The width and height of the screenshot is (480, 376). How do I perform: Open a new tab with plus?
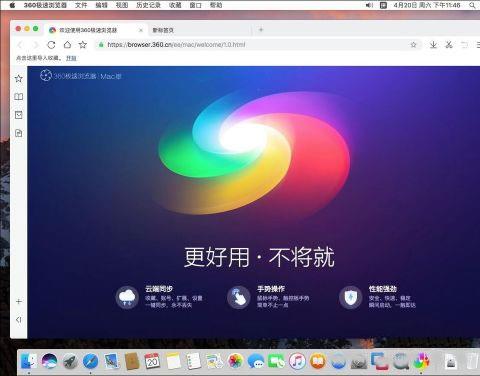(x=261, y=30)
